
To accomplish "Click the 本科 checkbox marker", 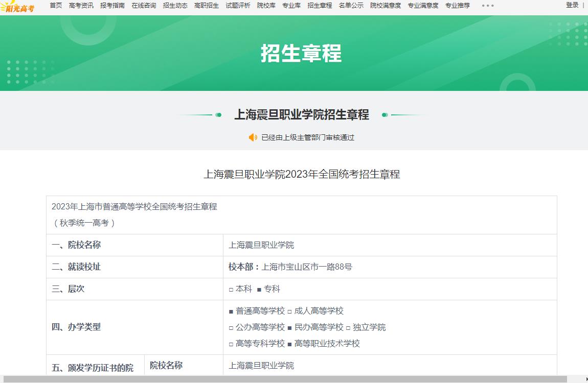I will (x=231, y=290).
